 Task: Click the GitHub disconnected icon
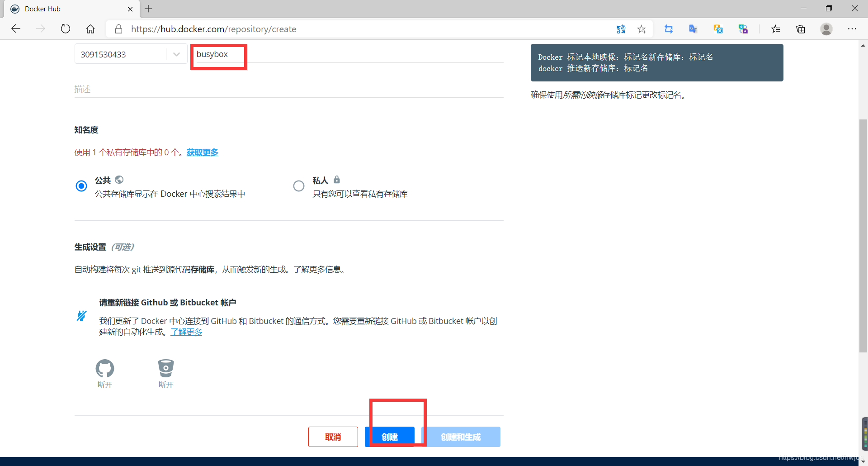click(105, 368)
